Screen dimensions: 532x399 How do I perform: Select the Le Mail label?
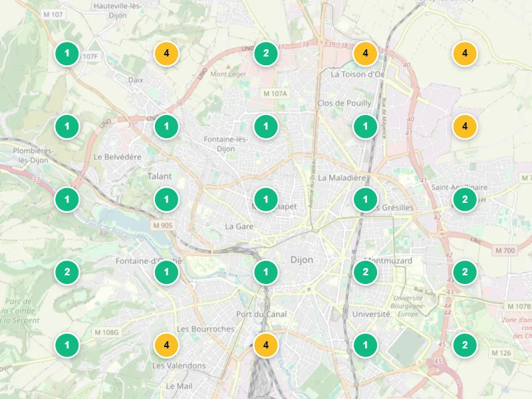point(179,386)
